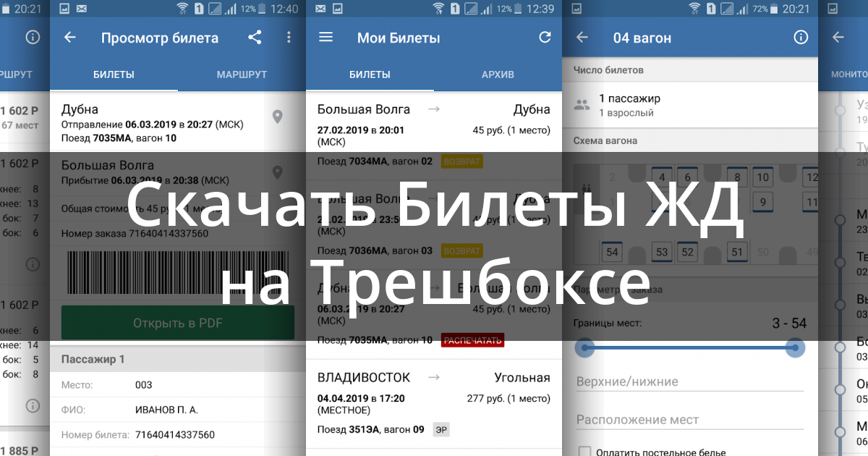Open the Верхние/нижние dropdown
The height and width of the screenshot is (456, 868).
(x=690, y=381)
